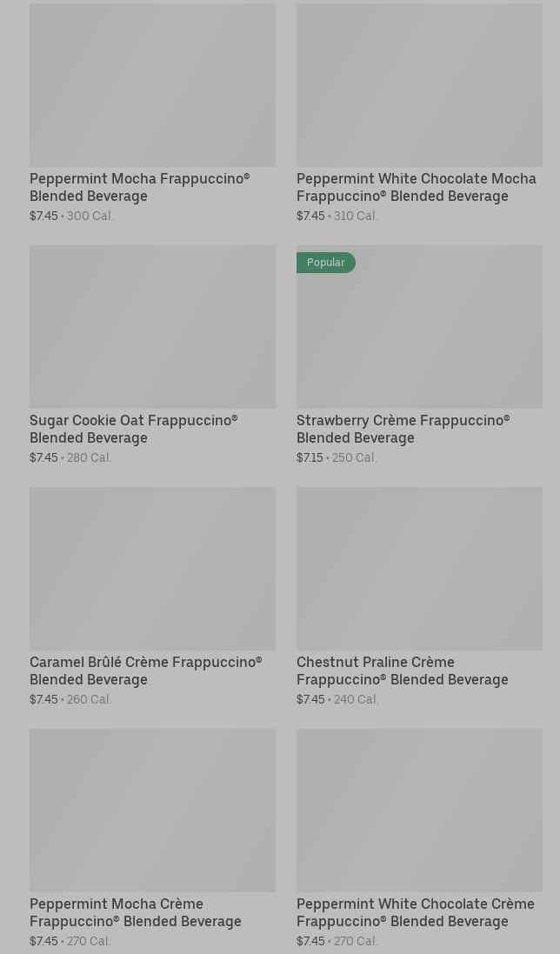Open the Peppermint White Chocolate Mocha Frappuccino image
This screenshot has width=560, height=954.
pos(419,84)
